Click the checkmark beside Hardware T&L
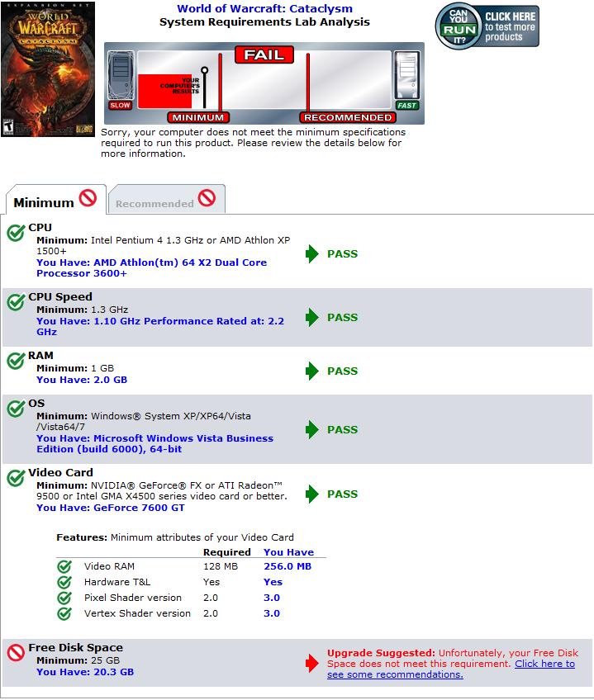Screen dimensions: 594x700 point(64,582)
